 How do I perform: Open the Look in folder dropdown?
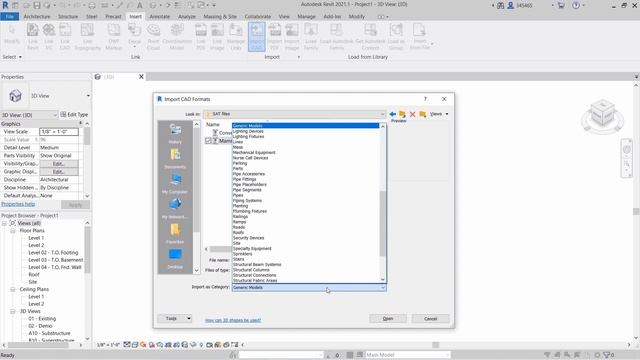click(295, 114)
